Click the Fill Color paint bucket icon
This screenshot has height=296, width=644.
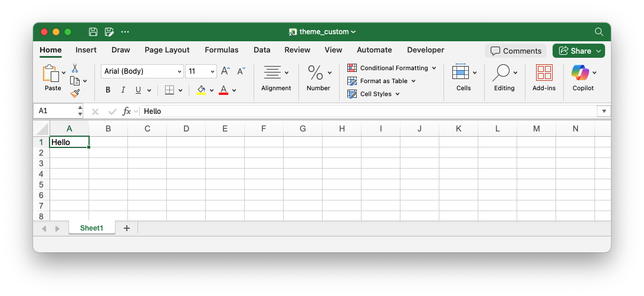[x=201, y=90]
